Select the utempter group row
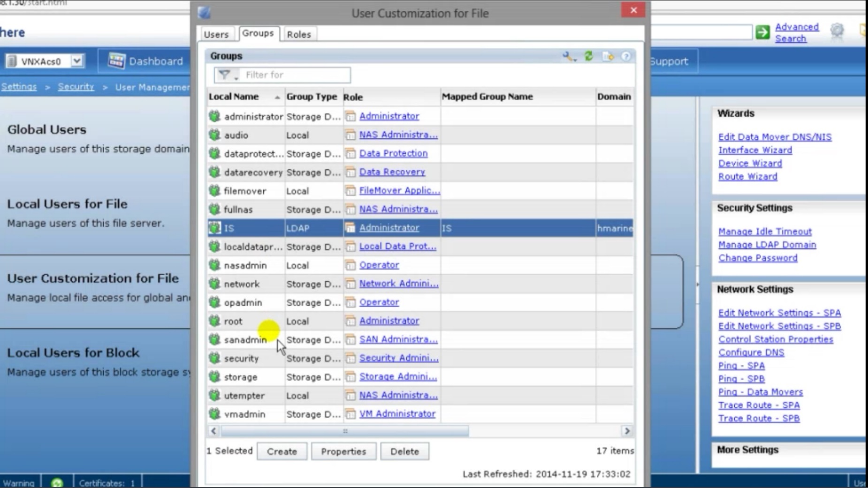 click(420, 395)
